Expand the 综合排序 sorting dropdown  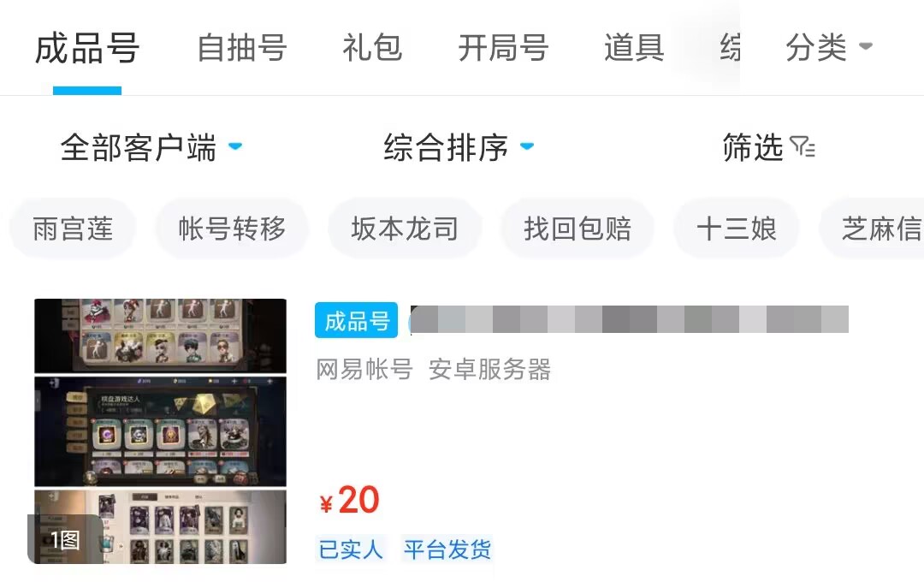[459, 147]
